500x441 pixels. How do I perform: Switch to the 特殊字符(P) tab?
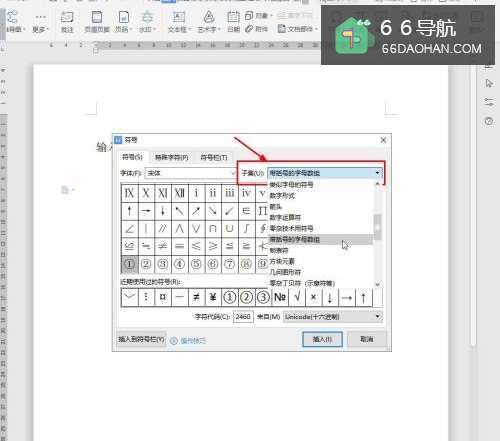click(x=172, y=157)
